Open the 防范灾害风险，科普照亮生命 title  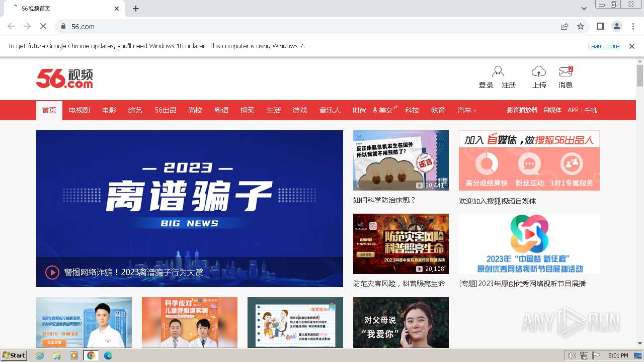(399, 284)
